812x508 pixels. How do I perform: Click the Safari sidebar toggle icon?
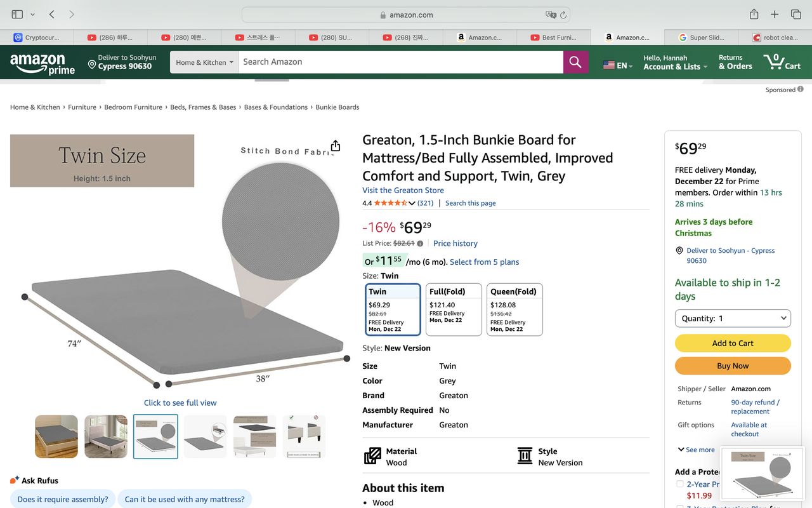click(17, 14)
